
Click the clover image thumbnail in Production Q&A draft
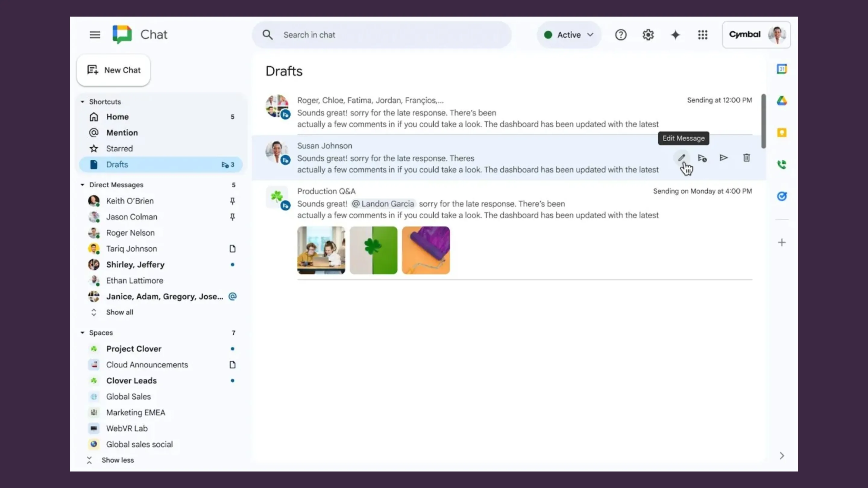(x=373, y=250)
